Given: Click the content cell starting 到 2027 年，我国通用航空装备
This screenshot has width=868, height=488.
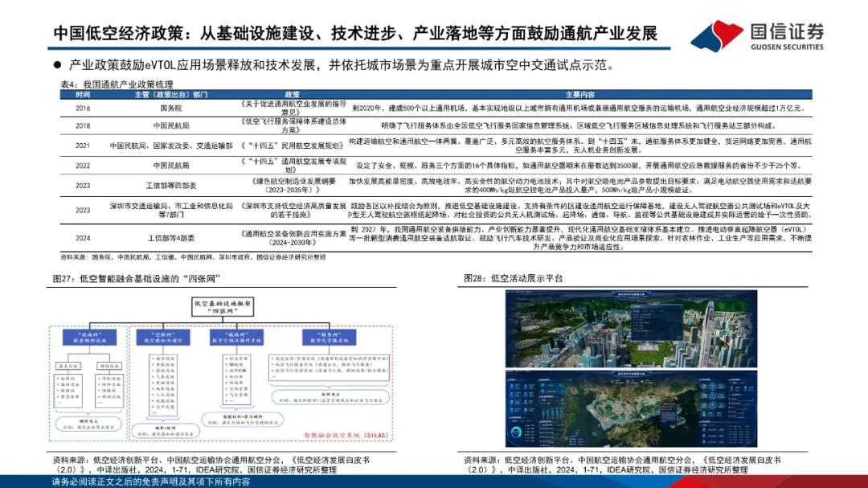Looking at the screenshot, I should pos(580,238).
